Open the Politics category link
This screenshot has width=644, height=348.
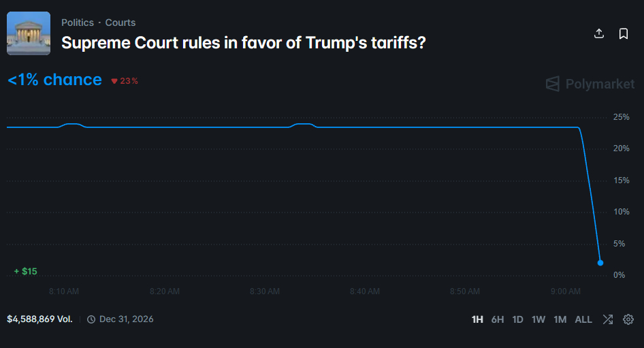[x=78, y=22]
